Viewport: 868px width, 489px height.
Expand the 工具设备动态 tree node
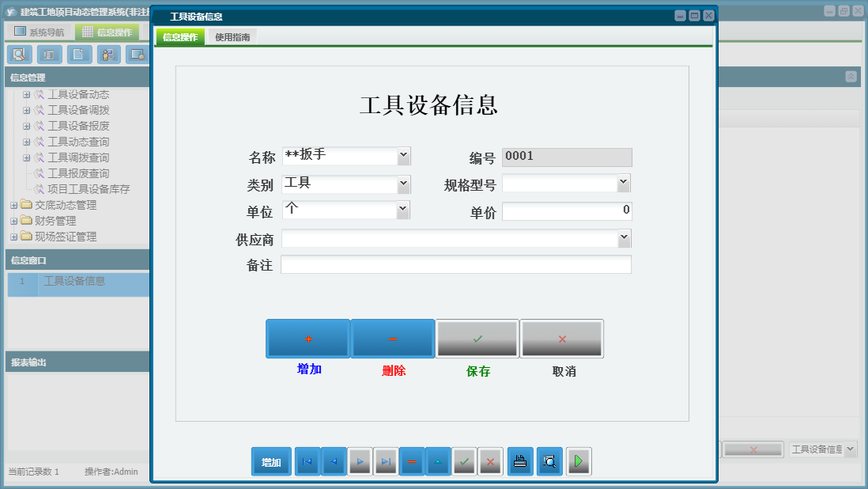tap(27, 94)
